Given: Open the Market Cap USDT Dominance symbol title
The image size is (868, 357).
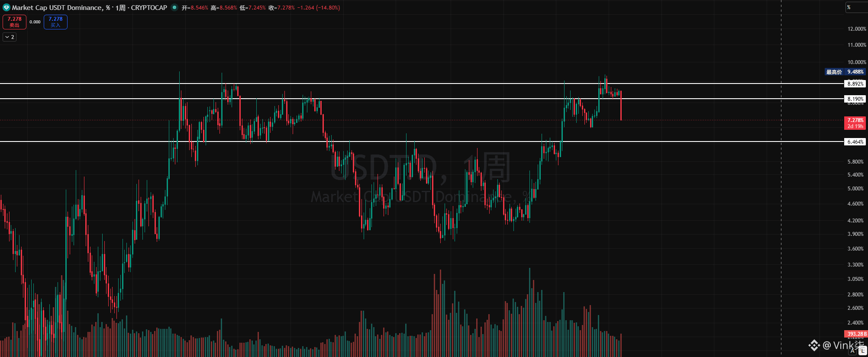Looking at the screenshot, I should (61, 8).
